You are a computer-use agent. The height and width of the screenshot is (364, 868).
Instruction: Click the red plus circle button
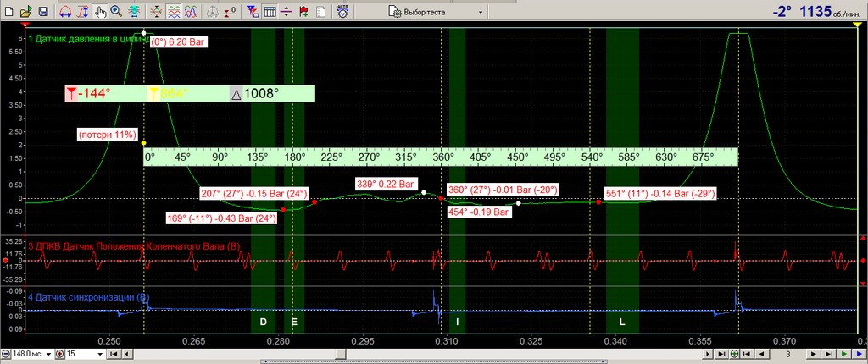pos(60,354)
